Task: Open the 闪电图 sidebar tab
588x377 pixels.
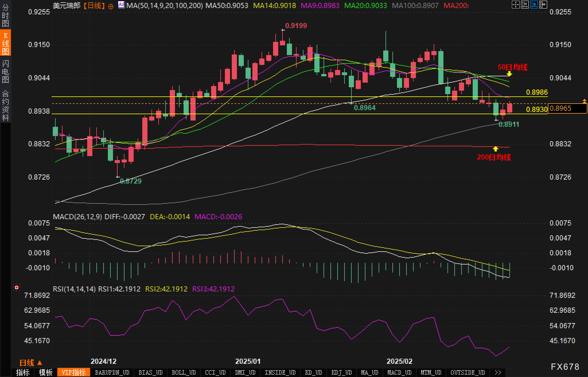Action: (5, 71)
